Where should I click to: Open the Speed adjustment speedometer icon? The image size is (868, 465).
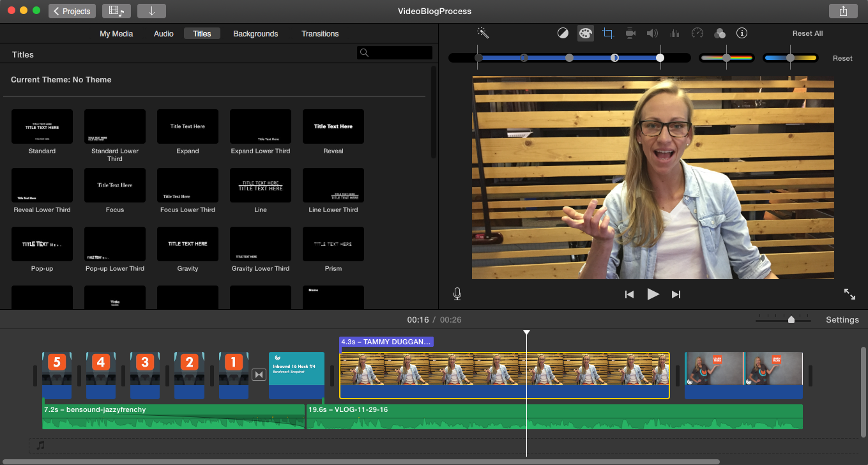[697, 33]
